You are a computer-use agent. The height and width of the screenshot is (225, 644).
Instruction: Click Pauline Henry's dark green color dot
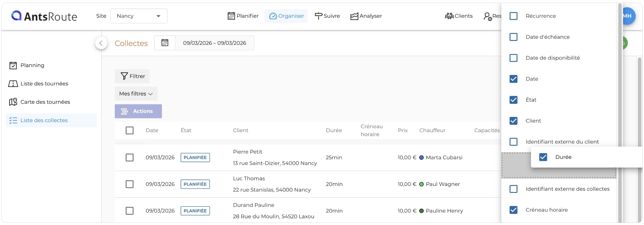point(421,211)
